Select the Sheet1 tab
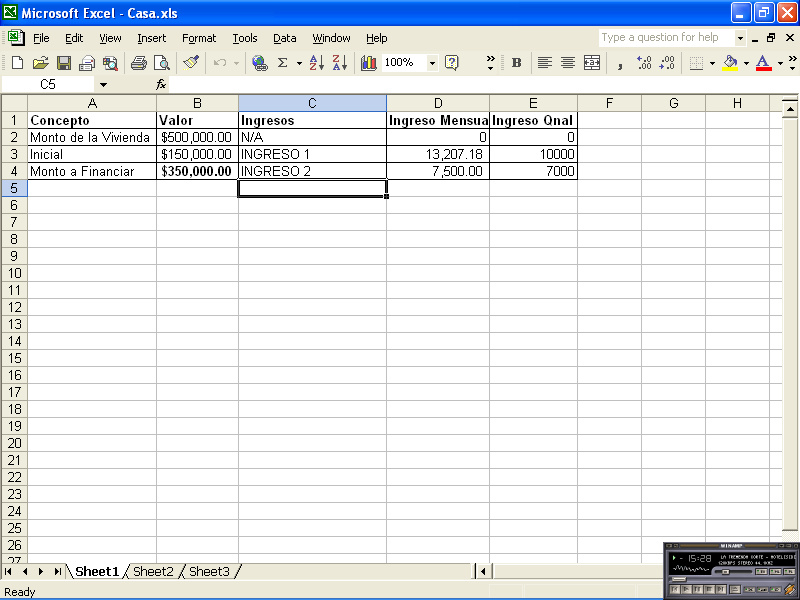Screen dimensions: 800x600 tap(97, 571)
